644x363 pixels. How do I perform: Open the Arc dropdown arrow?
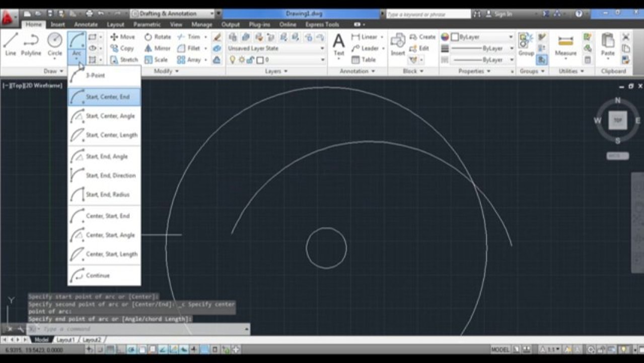pyautogui.click(x=77, y=59)
